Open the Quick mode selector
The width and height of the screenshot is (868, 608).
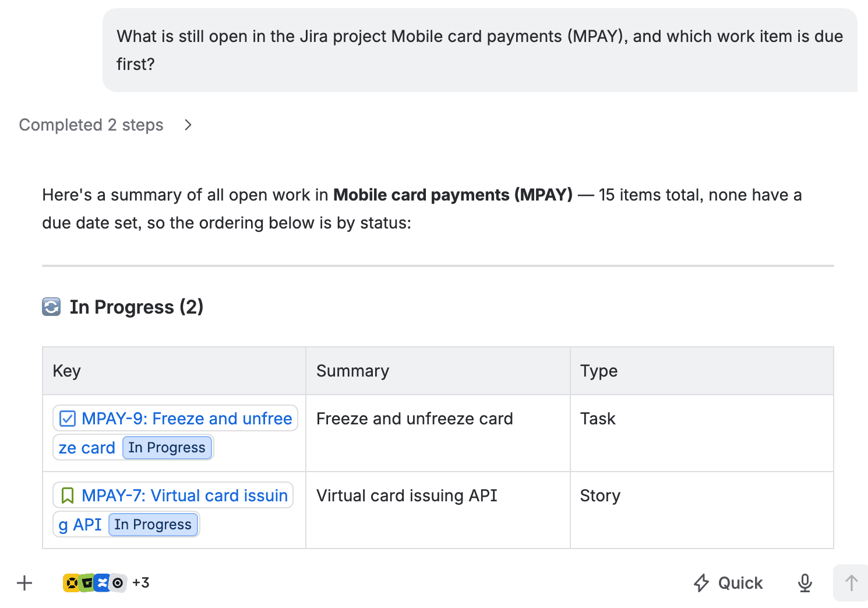[728, 583]
